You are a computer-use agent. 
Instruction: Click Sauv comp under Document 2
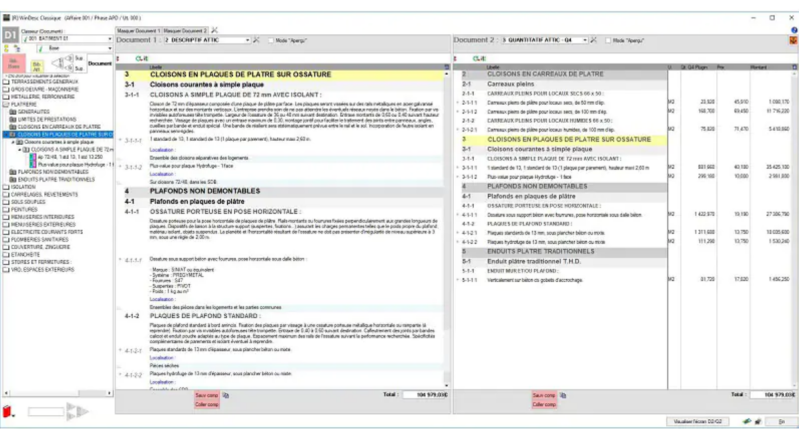click(x=544, y=395)
